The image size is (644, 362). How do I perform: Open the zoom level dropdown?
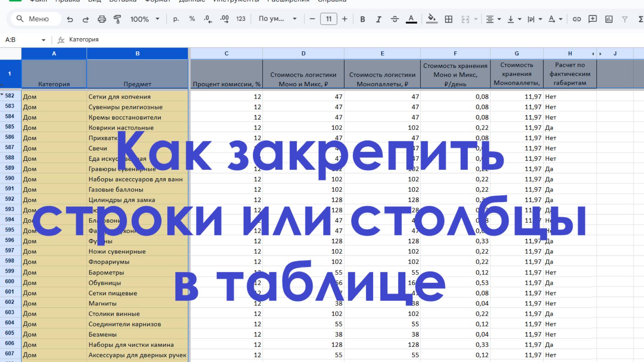coord(145,19)
